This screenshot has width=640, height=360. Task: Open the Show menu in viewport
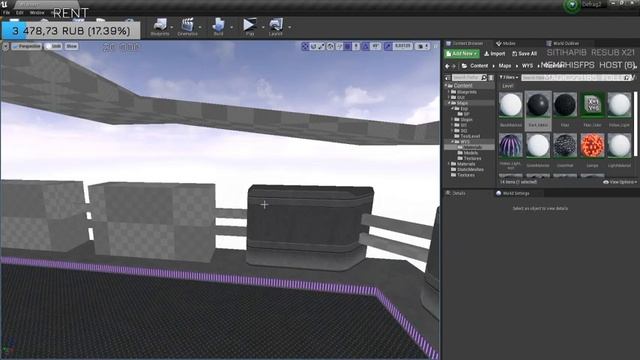71,47
